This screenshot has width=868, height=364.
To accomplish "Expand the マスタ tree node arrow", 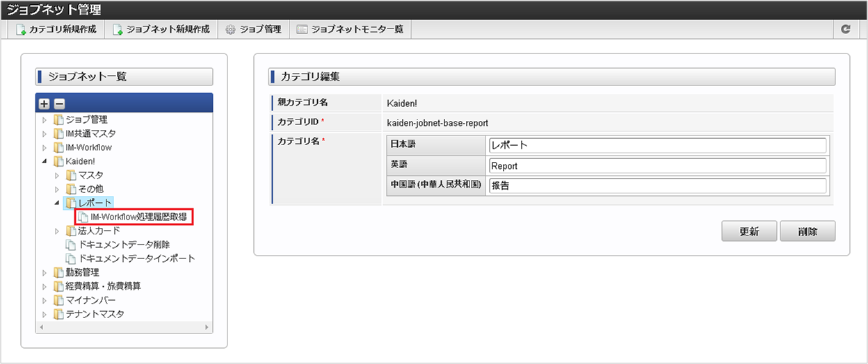I will (58, 175).
